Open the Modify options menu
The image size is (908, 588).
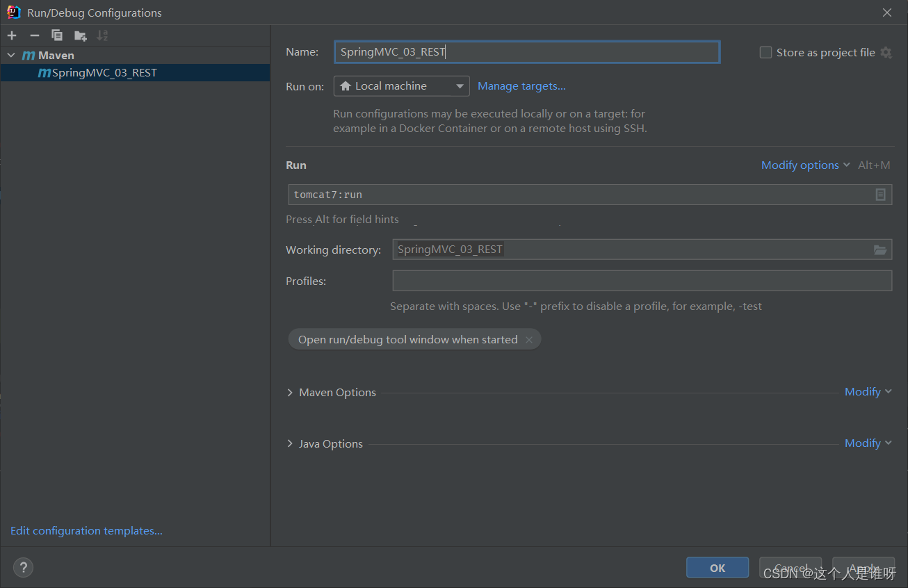[x=805, y=165]
